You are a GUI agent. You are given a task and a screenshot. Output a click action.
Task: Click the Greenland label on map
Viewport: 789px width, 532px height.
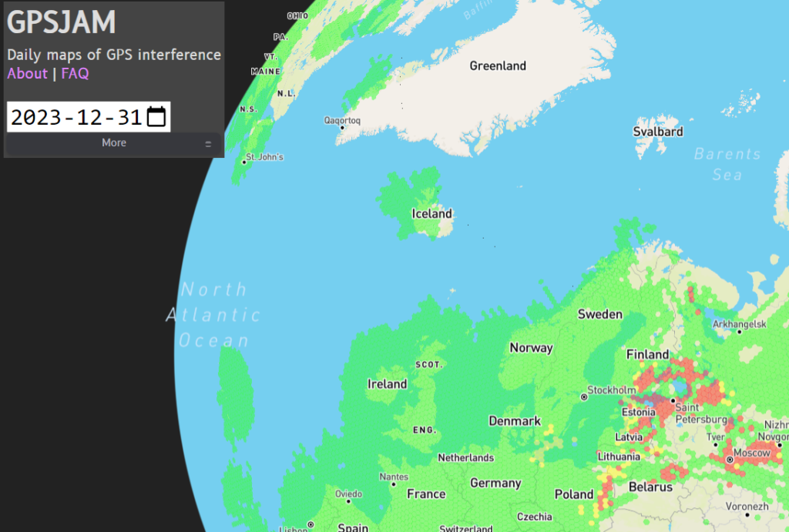click(x=498, y=66)
